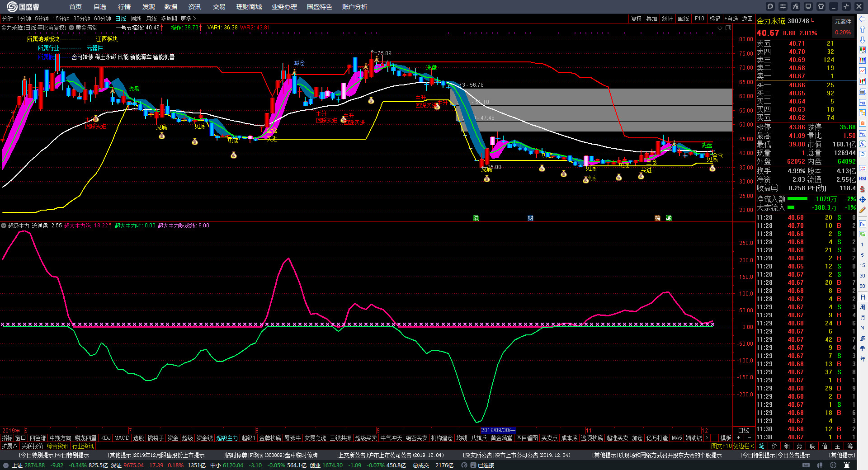
Task: Open the message chat icon in title bar
Action: (770, 6)
